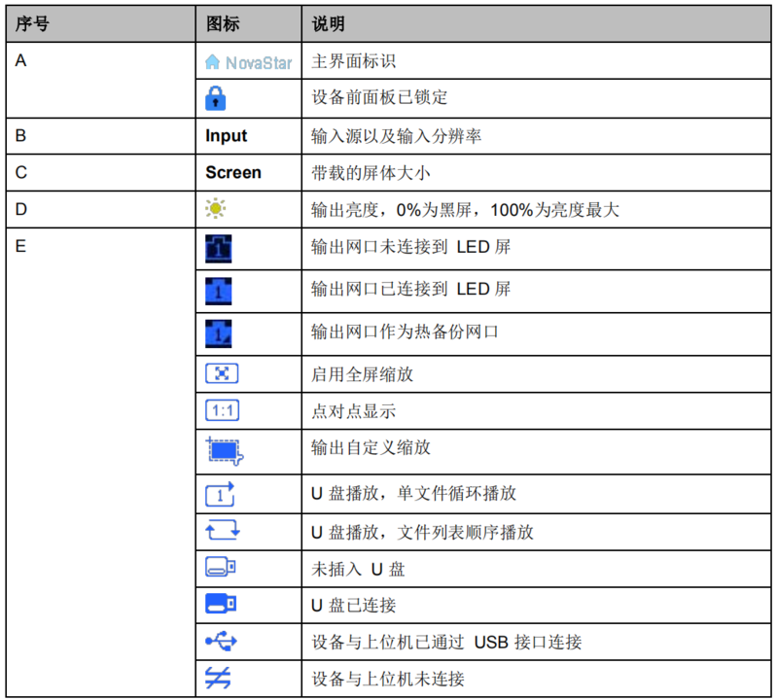Click the text 设备与上位机未连接
This screenshot has width=778, height=700.
click(x=387, y=679)
